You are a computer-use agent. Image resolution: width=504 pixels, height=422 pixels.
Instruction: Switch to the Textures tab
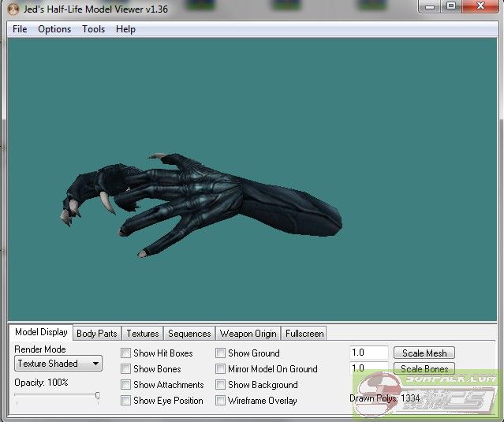143,334
